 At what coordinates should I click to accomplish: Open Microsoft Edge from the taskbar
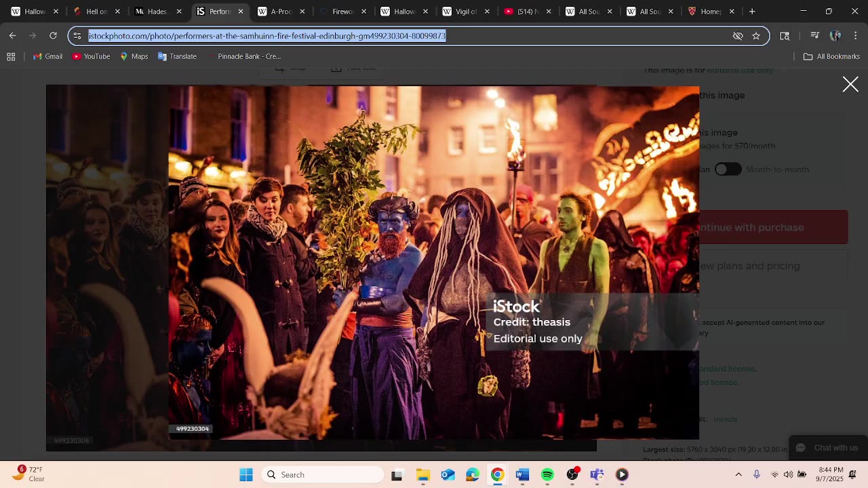473,474
